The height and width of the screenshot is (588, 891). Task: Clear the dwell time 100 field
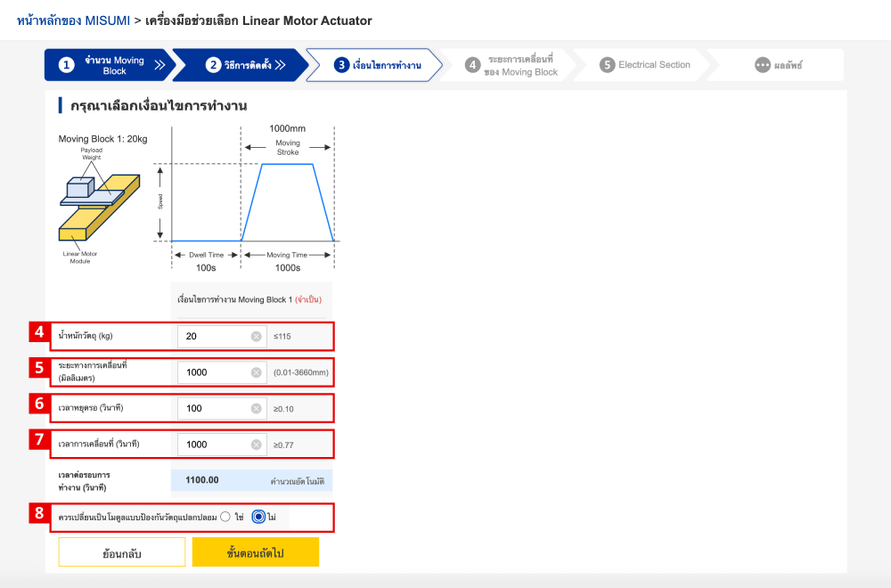click(257, 408)
